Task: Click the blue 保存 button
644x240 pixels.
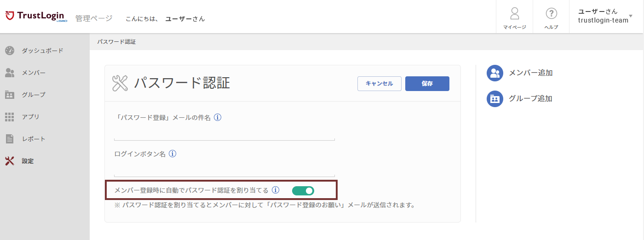Action: coord(427,84)
